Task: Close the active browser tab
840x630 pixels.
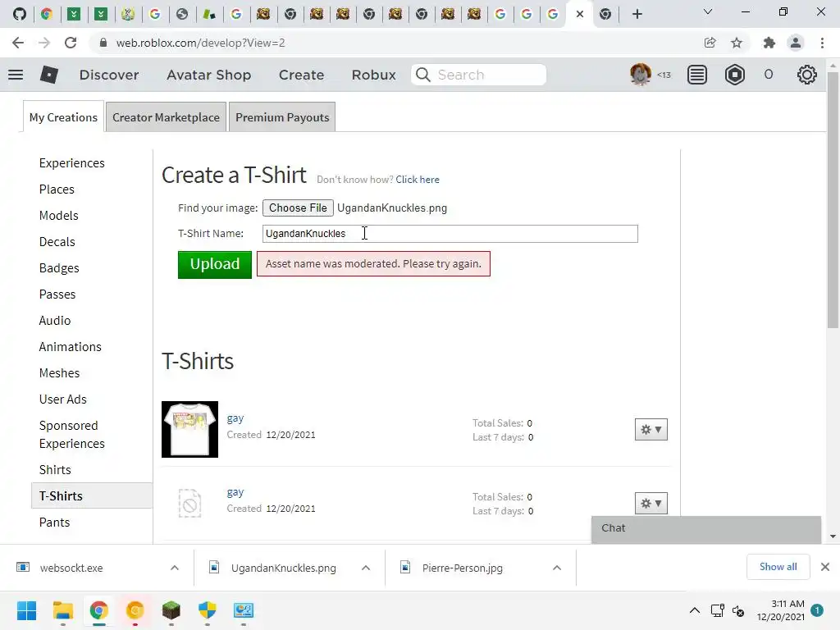Action: pos(580,14)
